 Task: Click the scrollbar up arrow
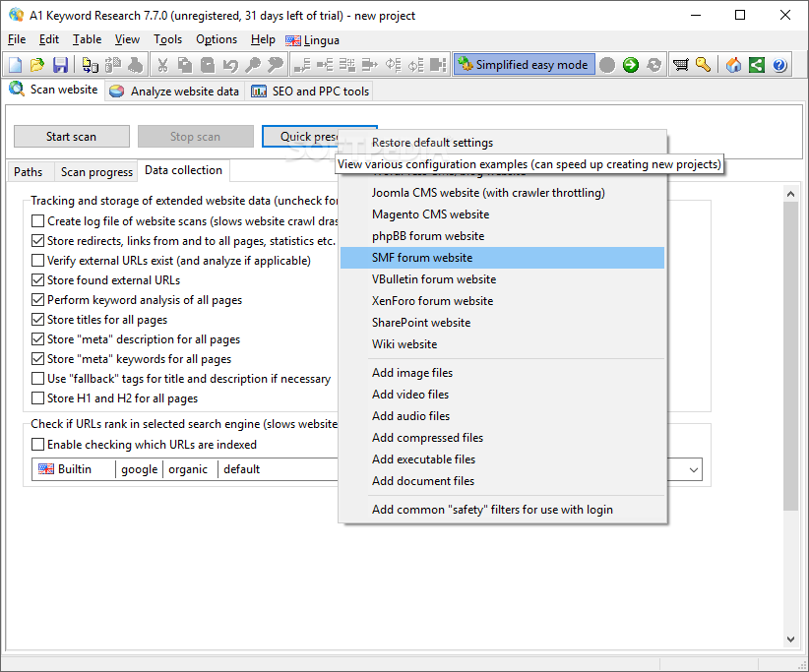point(790,194)
